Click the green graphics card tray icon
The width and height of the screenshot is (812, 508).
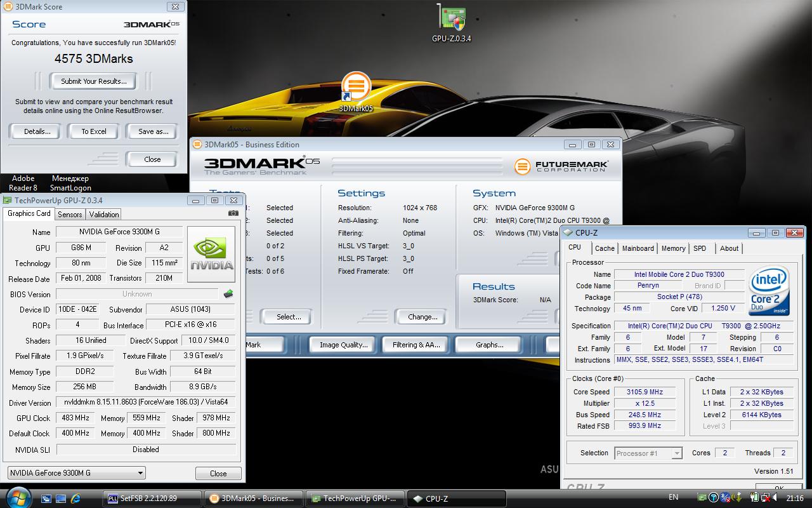click(702, 497)
